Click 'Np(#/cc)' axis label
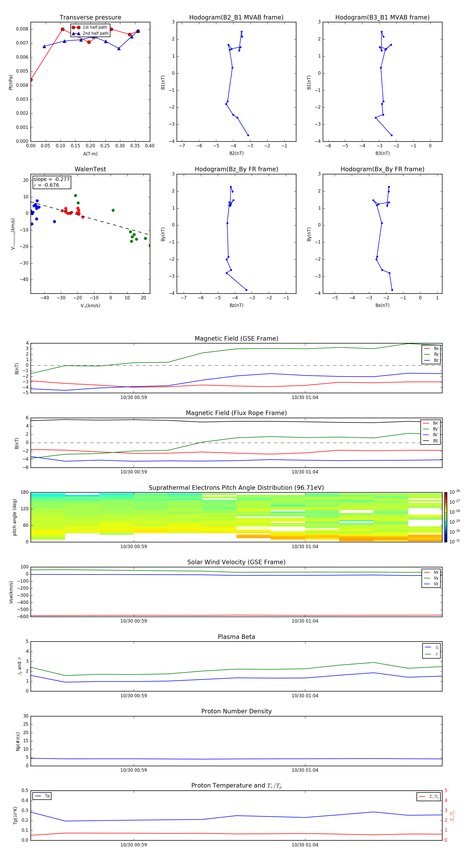473x868 pixels. tap(18, 741)
